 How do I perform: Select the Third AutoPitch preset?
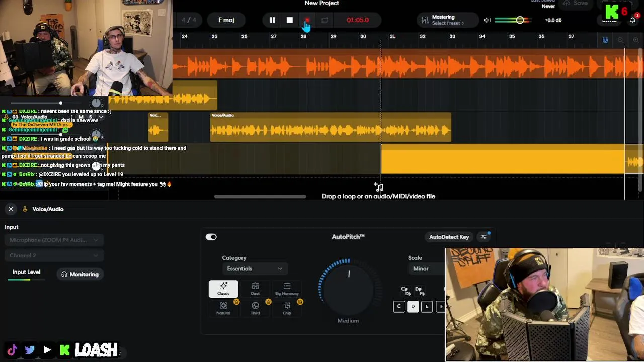[x=255, y=308]
